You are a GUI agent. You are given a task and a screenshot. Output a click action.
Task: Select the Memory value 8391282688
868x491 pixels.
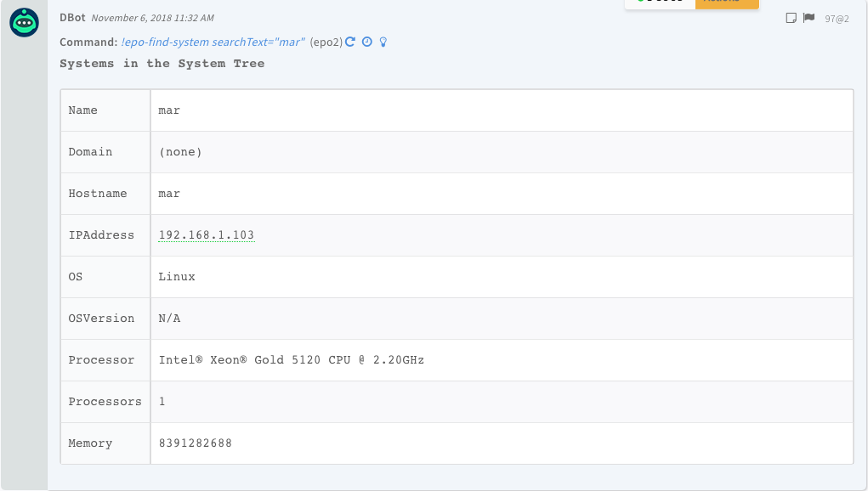[197, 443]
